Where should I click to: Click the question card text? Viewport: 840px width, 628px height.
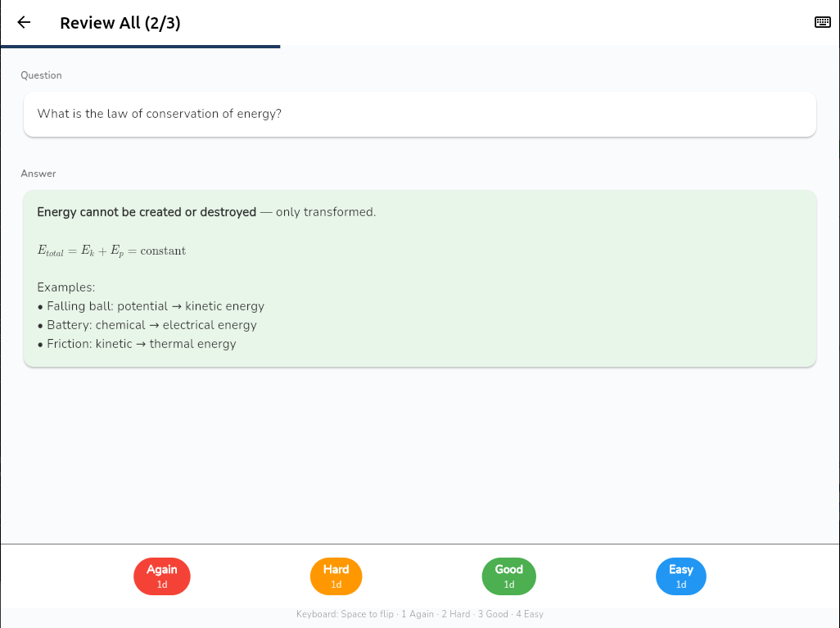pos(159,114)
